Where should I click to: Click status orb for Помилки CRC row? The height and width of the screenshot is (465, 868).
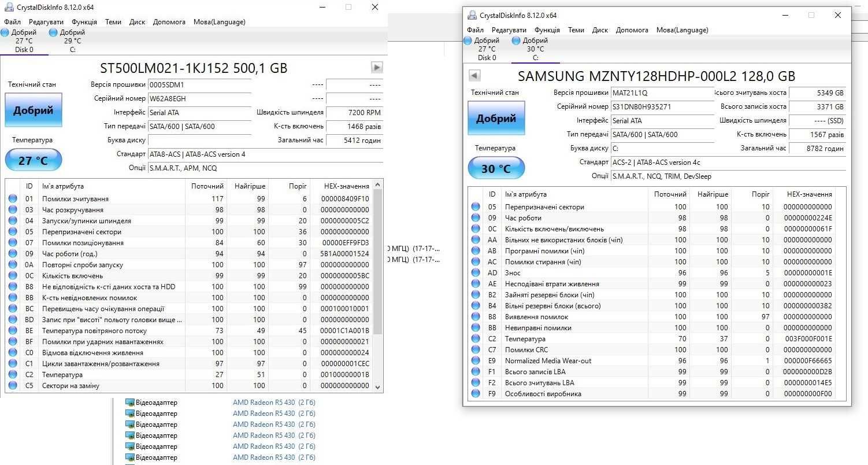click(476, 350)
